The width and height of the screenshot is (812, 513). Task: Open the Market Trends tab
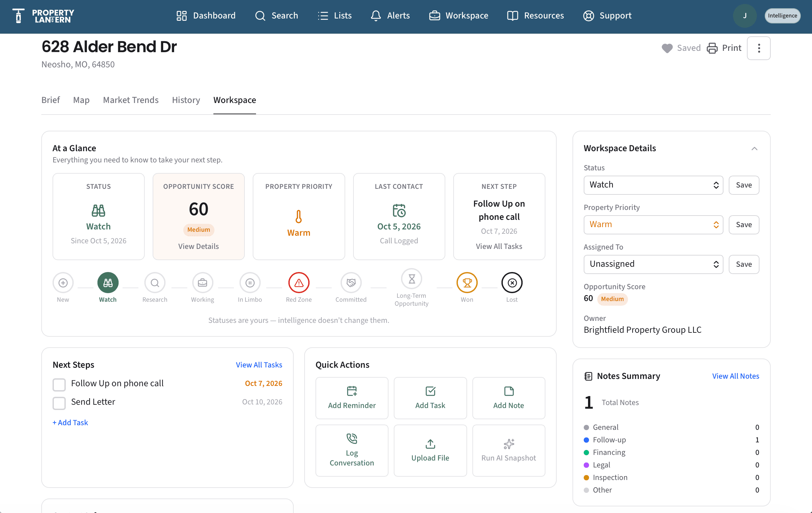131,100
